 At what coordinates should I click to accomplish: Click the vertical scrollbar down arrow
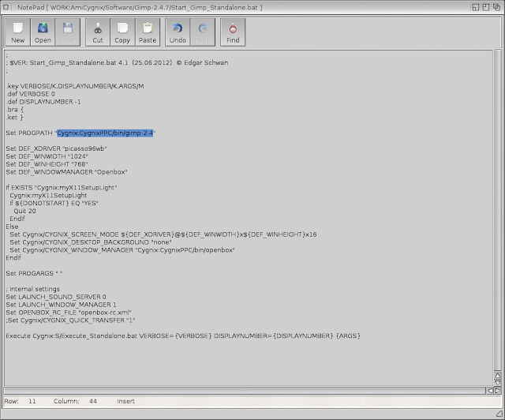[x=498, y=383]
